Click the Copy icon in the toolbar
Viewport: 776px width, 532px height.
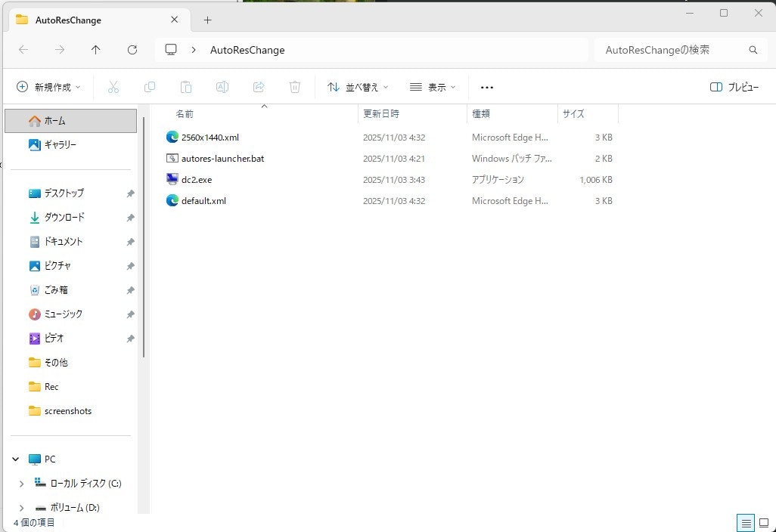[150, 87]
